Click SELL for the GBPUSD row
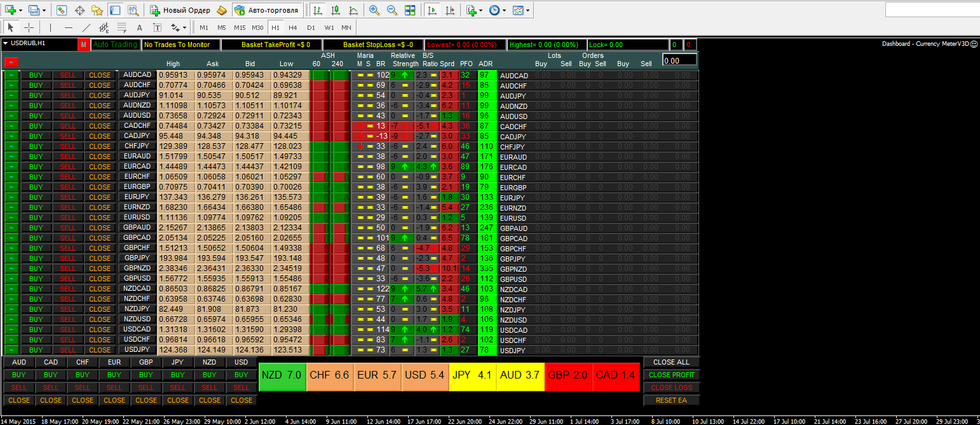 68,279
